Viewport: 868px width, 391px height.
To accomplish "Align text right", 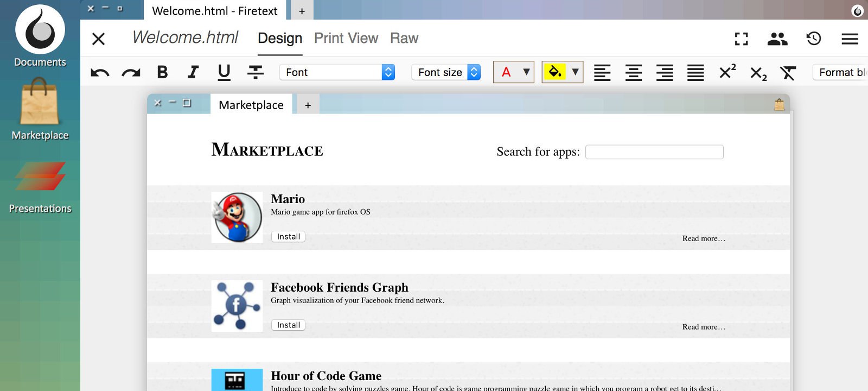I will point(665,72).
